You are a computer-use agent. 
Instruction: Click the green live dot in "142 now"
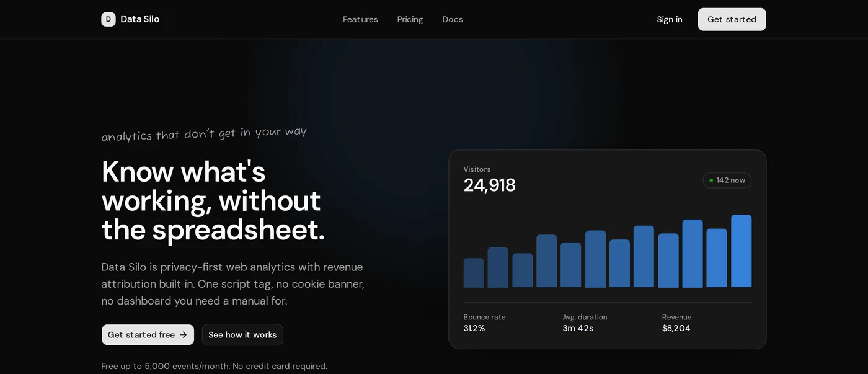tap(711, 180)
